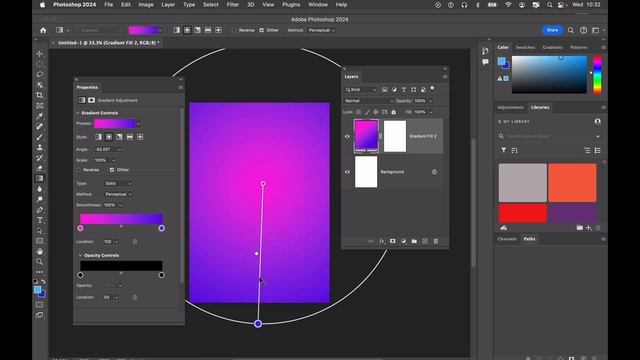Viewport: 640px width, 360px height.
Task: Click the library search field
Action: (549, 136)
